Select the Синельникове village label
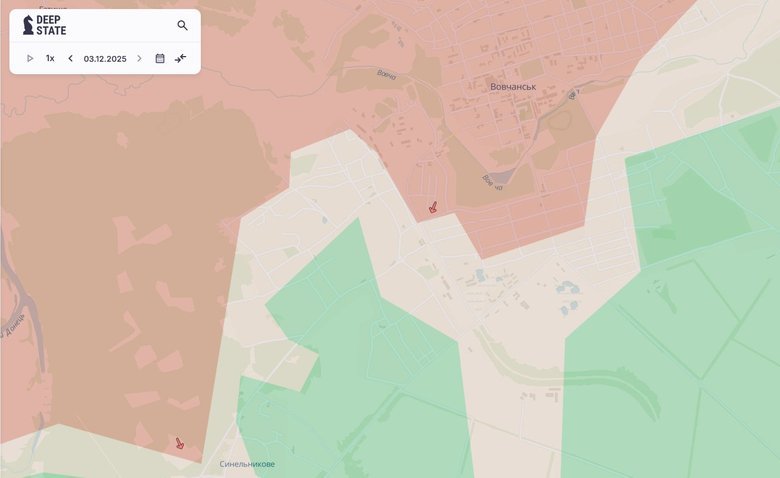This screenshot has width=780, height=478. click(x=247, y=464)
